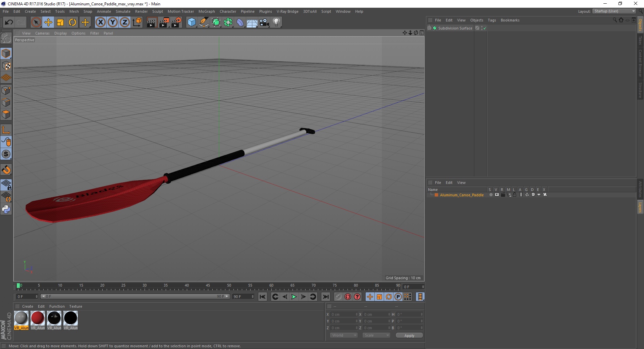Expand the Subdivision Surface object tree
This screenshot has width=644, height=349.
[x=429, y=28]
